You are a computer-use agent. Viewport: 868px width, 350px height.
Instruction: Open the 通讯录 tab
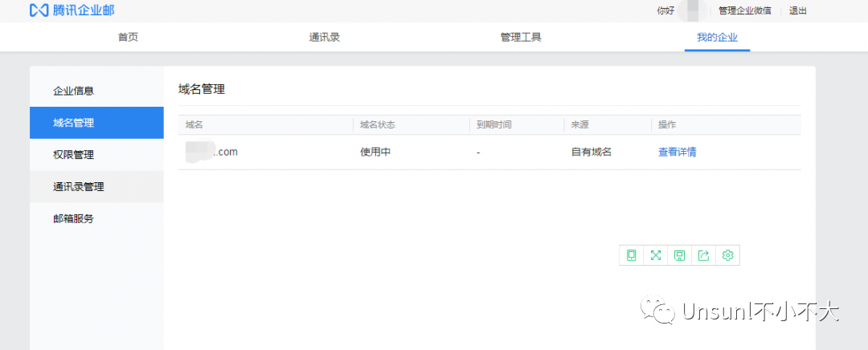click(325, 38)
